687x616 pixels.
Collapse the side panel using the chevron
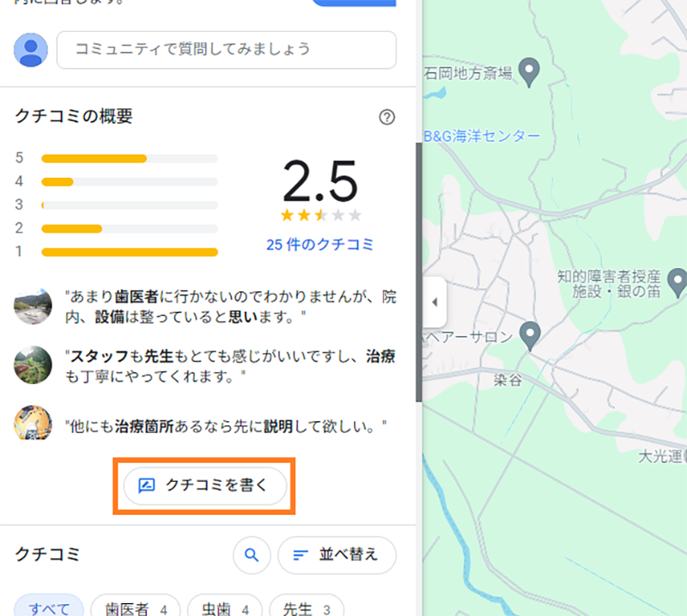point(435,302)
